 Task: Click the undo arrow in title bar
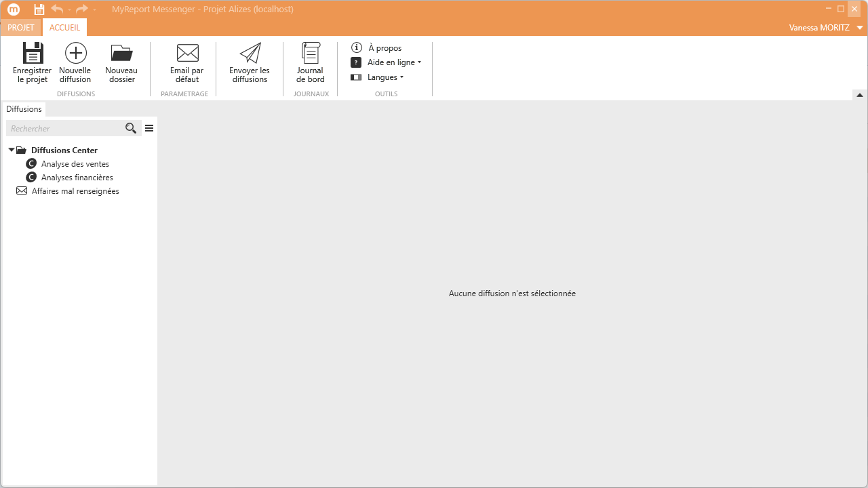click(57, 9)
